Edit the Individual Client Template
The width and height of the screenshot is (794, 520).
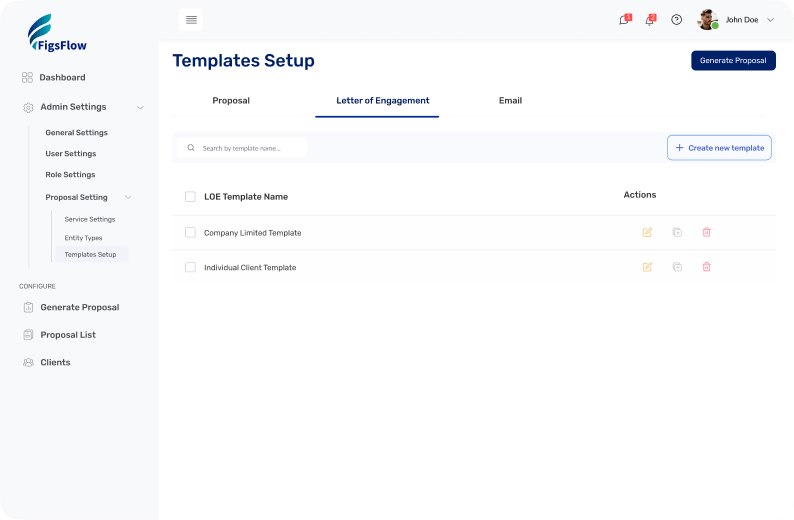click(x=647, y=267)
